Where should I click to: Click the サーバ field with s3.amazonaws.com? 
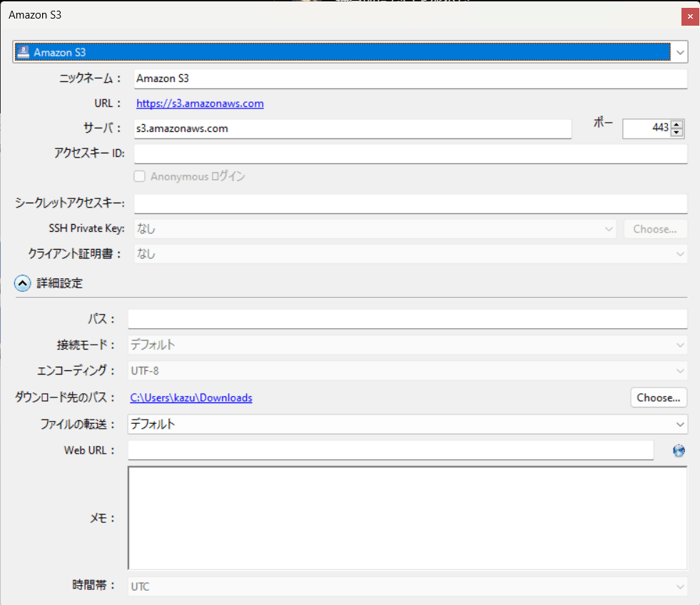[x=352, y=128]
